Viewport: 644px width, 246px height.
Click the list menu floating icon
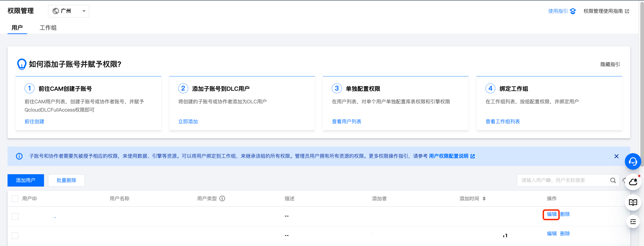(x=633, y=222)
